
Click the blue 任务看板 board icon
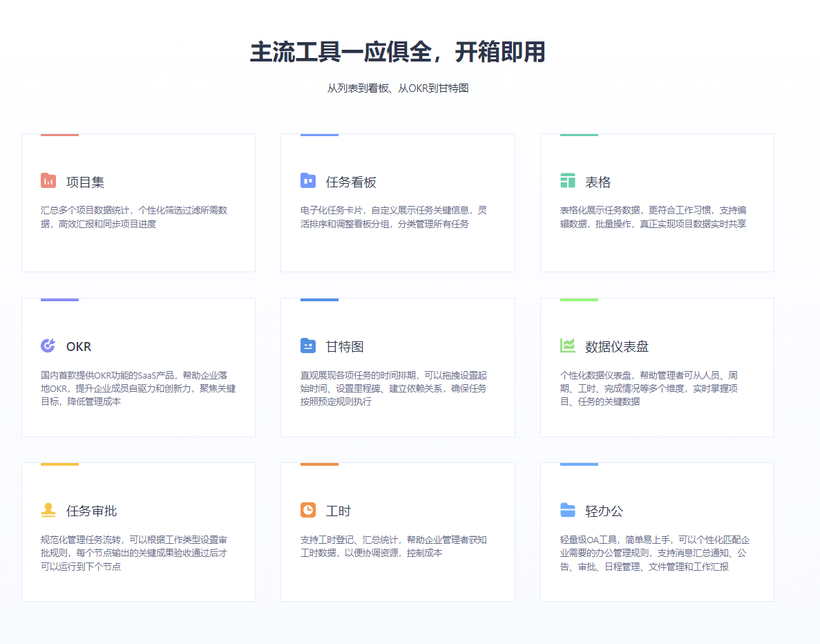click(x=308, y=180)
